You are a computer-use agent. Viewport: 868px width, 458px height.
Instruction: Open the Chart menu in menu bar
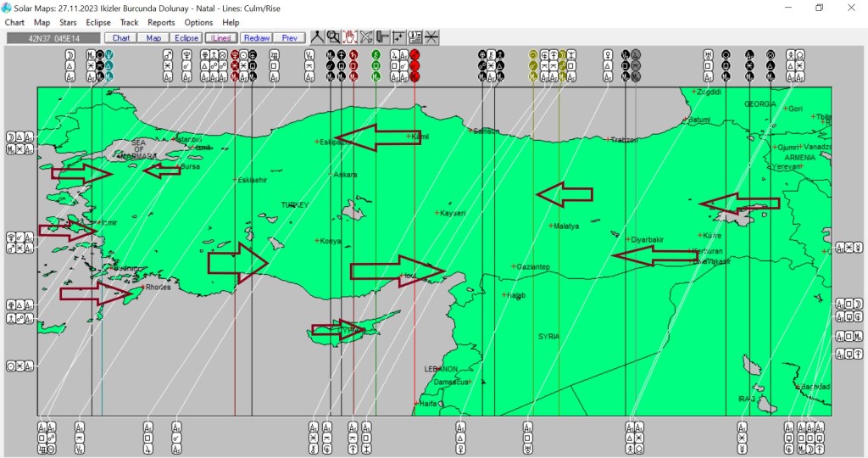pyautogui.click(x=14, y=23)
